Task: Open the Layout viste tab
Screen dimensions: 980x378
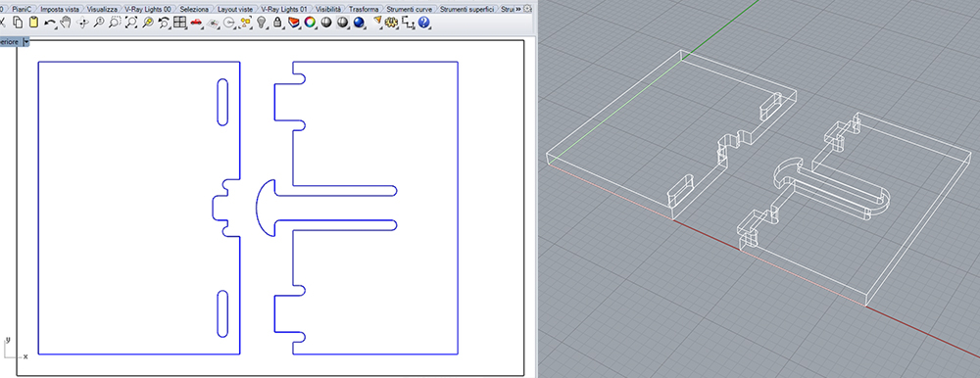Action: (235, 10)
